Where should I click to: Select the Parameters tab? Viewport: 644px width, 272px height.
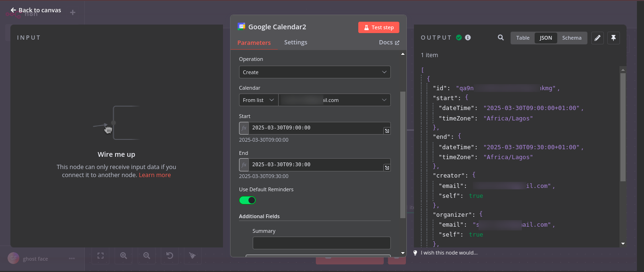coord(254,42)
